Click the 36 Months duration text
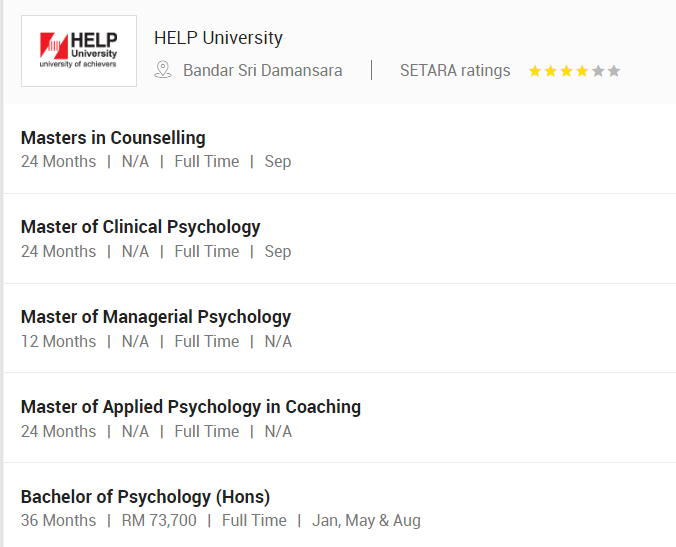The image size is (676, 547). [x=58, y=521]
